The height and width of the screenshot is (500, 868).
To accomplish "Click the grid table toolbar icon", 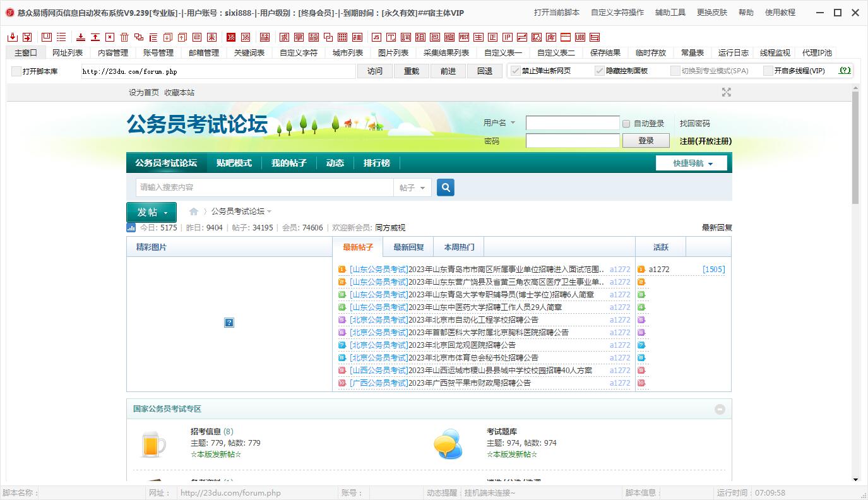I will click(x=342, y=37).
